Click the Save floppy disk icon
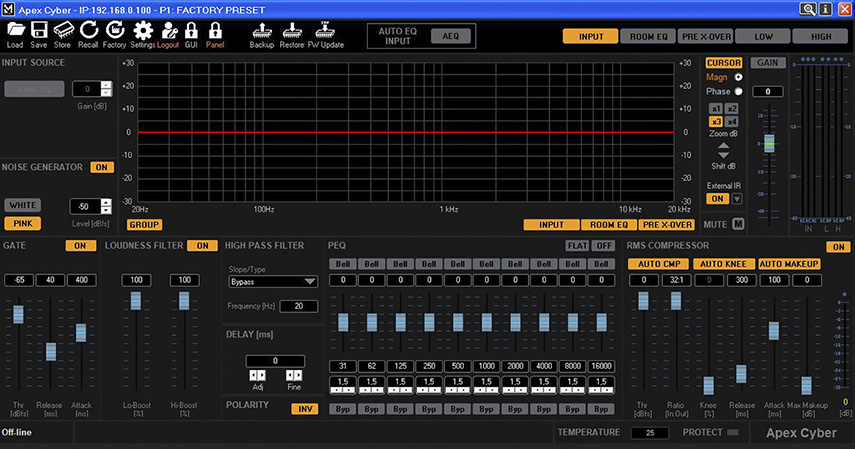The width and height of the screenshot is (855, 449). click(39, 30)
